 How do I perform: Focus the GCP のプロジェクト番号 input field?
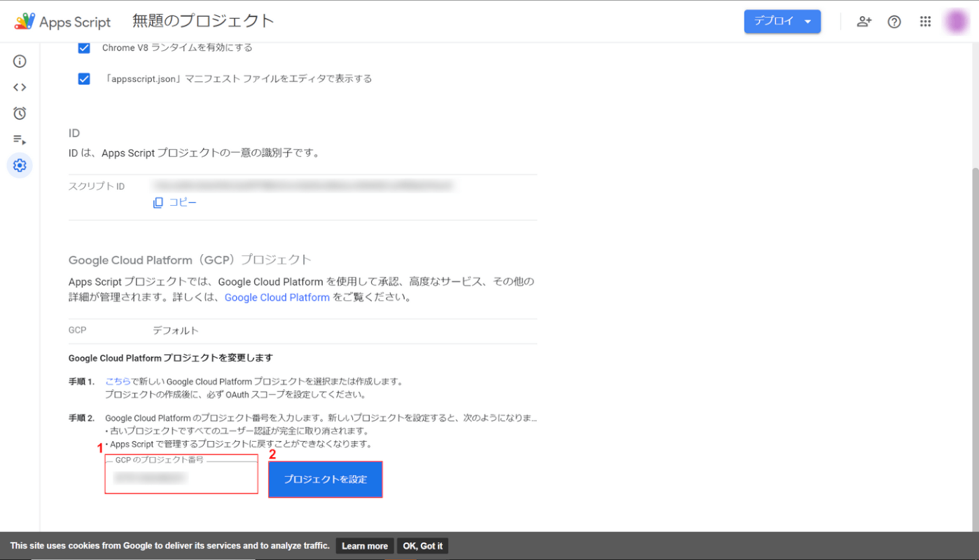(x=181, y=477)
